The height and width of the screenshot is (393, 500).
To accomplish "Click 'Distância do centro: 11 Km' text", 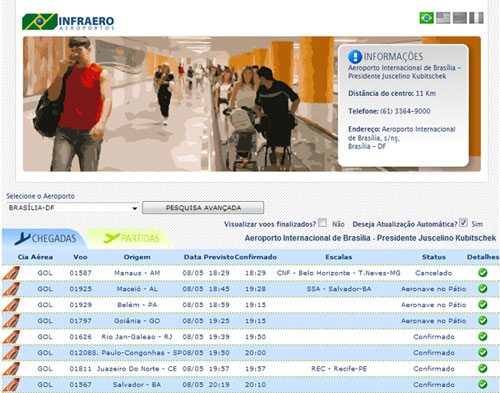I will point(392,93).
